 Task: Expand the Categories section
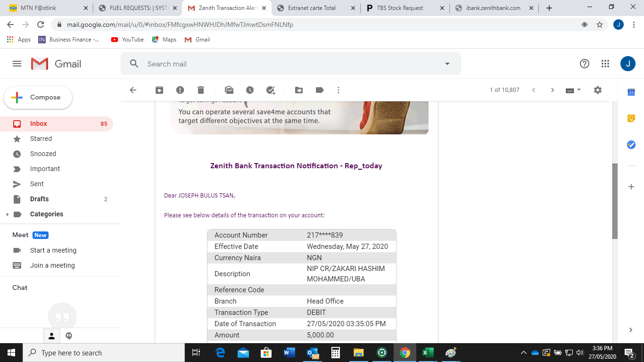pyautogui.click(x=7, y=214)
